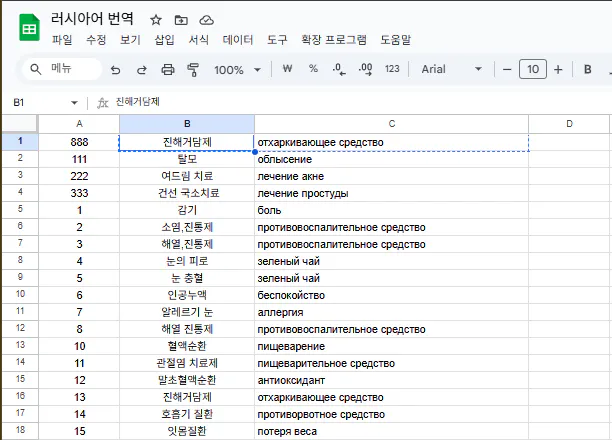Select row 10 header

[x=20, y=294]
